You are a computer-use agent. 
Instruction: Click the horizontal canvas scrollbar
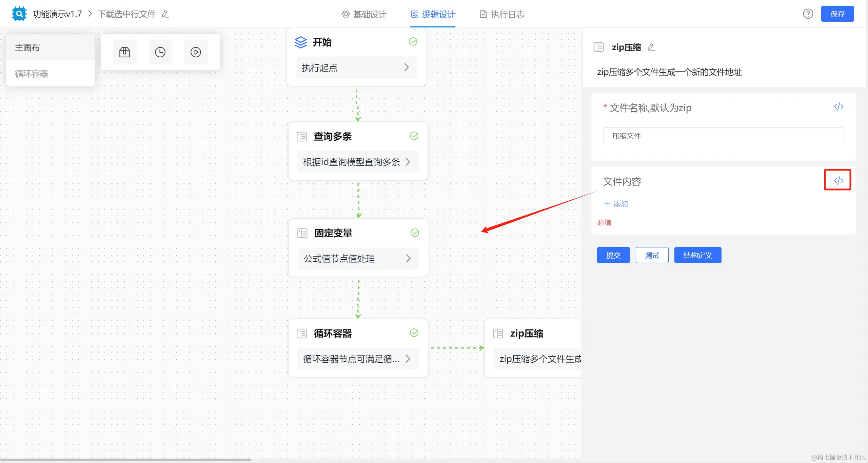[x=125, y=460]
